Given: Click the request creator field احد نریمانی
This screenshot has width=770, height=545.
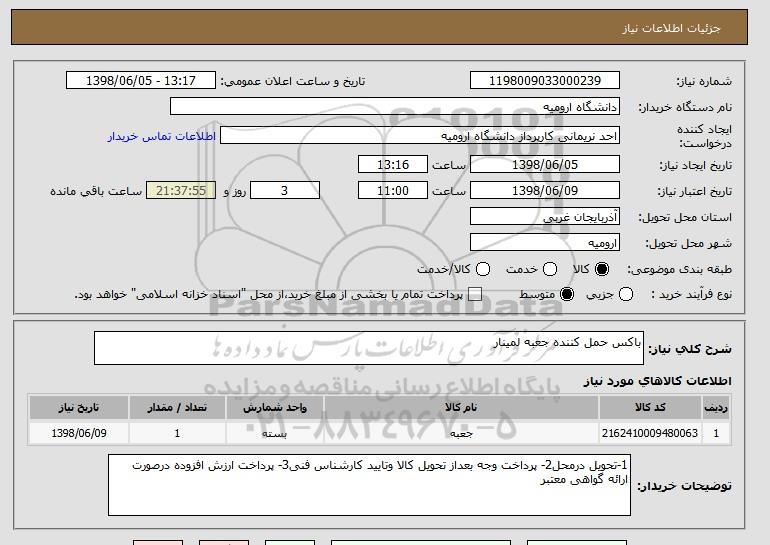Looking at the screenshot, I should 420,136.
